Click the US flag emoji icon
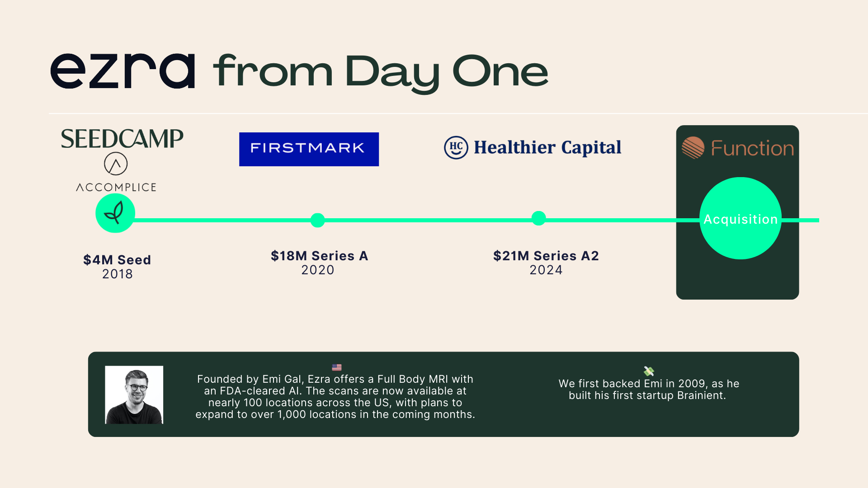The height and width of the screenshot is (488, 868). coord(337,367)
